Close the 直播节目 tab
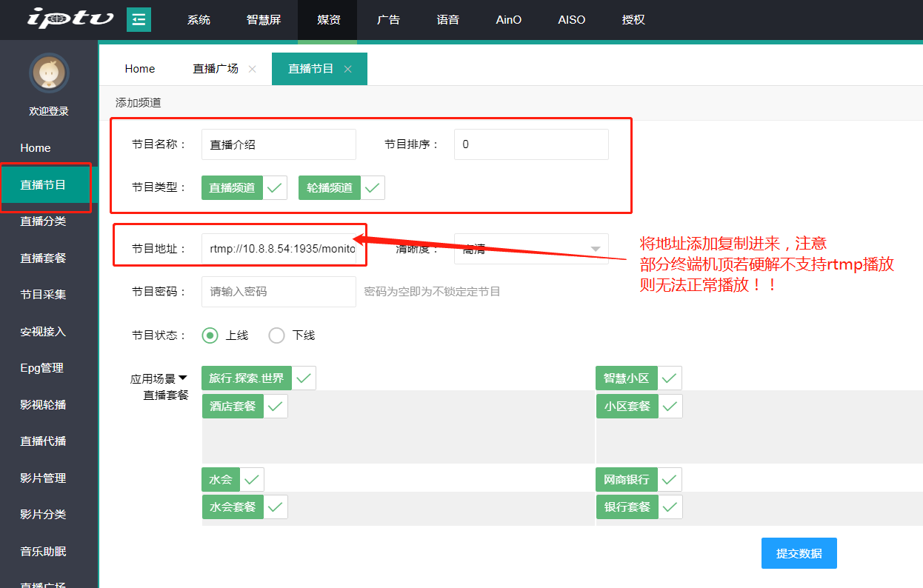 click(x=348, y=69)
